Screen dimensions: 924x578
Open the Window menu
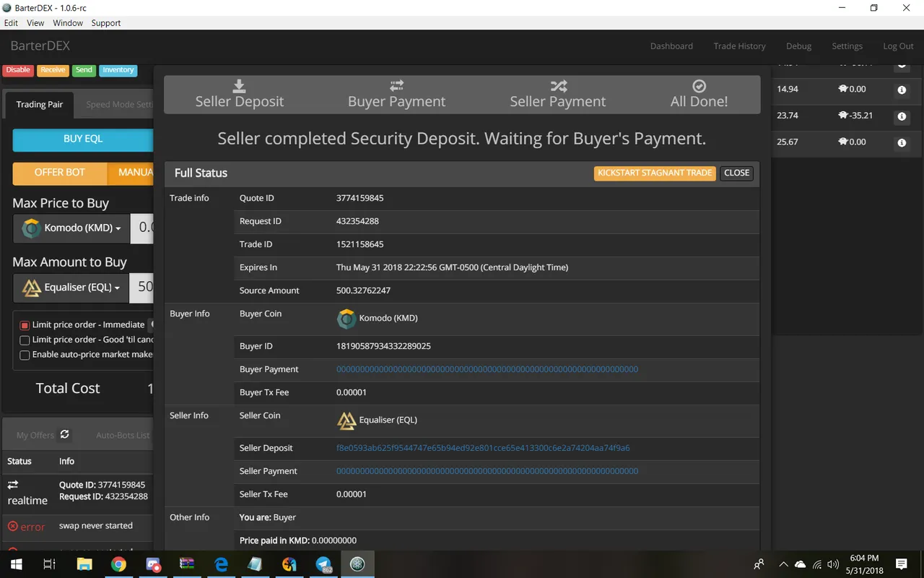[68, 23]
